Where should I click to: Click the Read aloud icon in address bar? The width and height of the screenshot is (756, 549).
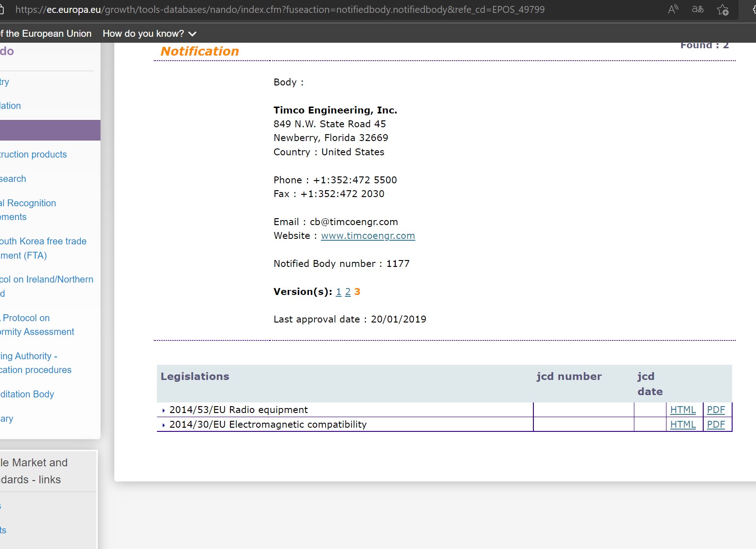(673, 9)
